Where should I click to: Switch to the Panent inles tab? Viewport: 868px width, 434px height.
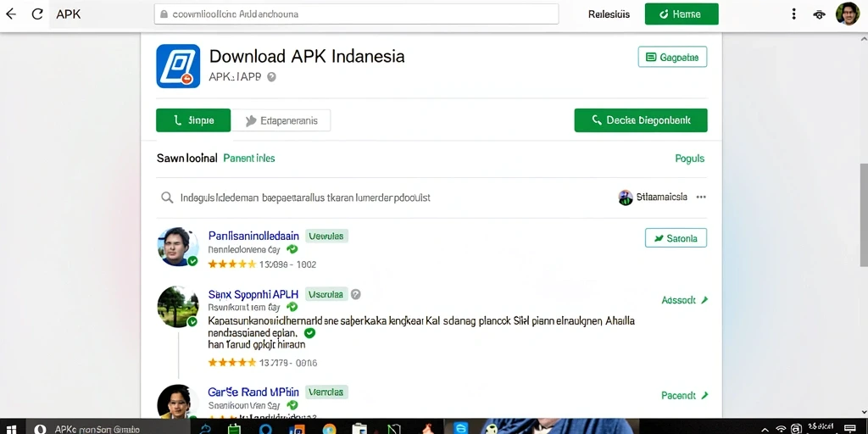pyautogui.click(x=249, y=159)
